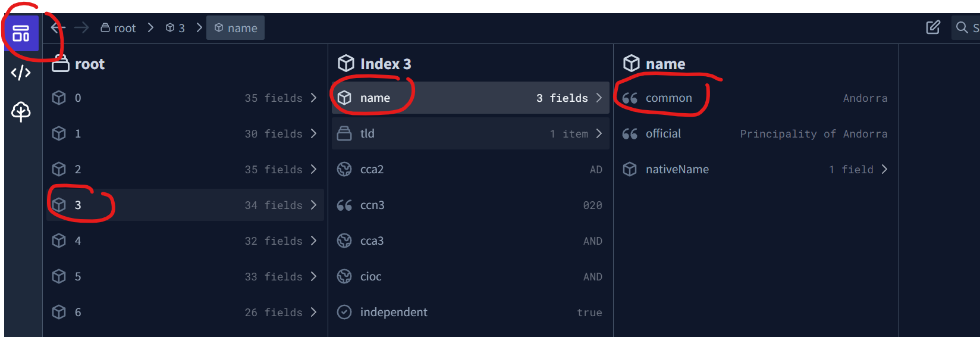This screenshot has width=980, height=337.
Task: Expand nativeName with 1 field
Action: click(755, 169)
